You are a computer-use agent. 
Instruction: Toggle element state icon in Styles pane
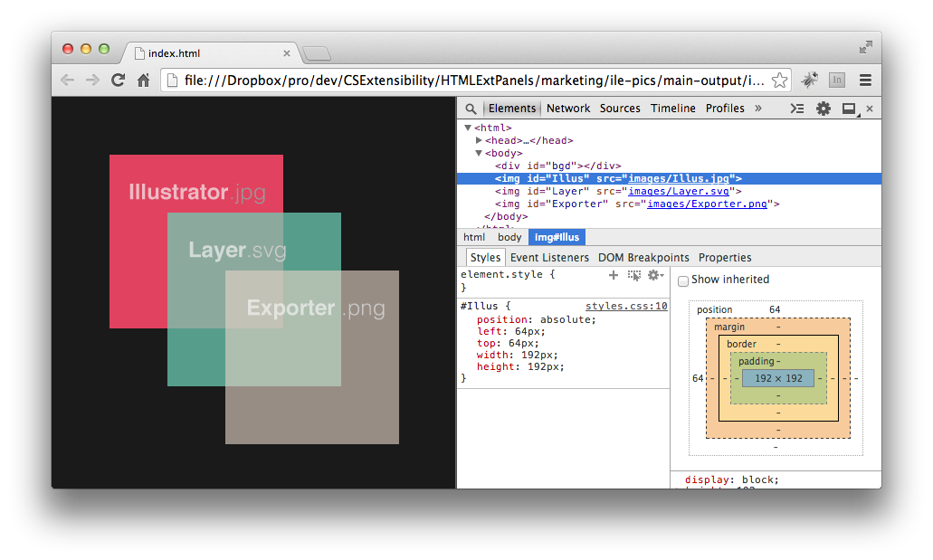coord(634,276)
